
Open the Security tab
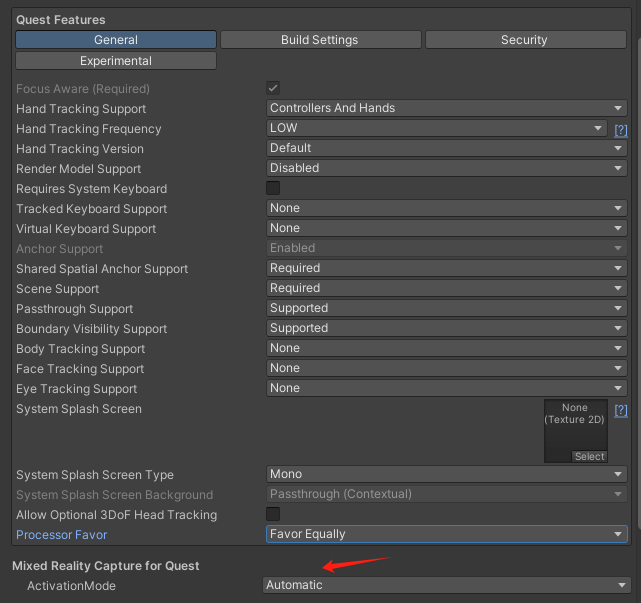[524, 40]
